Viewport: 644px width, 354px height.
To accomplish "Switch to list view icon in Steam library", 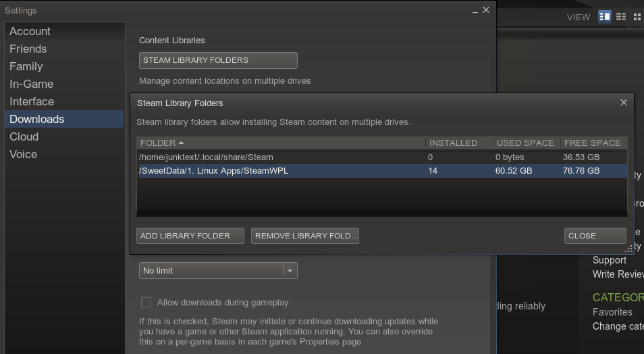I will (621, 17).
